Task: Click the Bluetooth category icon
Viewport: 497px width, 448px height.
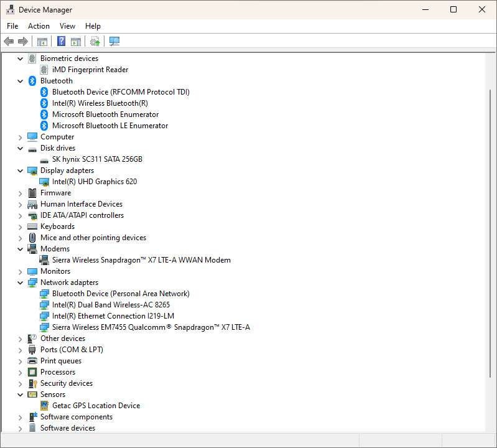Action: click(32, 81)
